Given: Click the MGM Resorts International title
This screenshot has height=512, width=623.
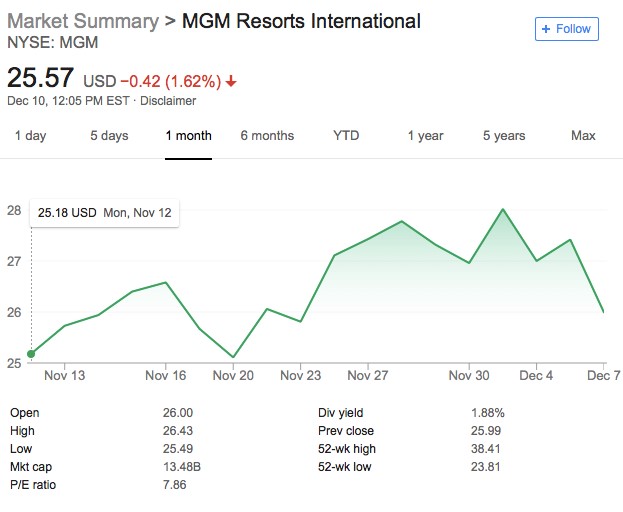Looking at the screenshot, I should (301, 21).
